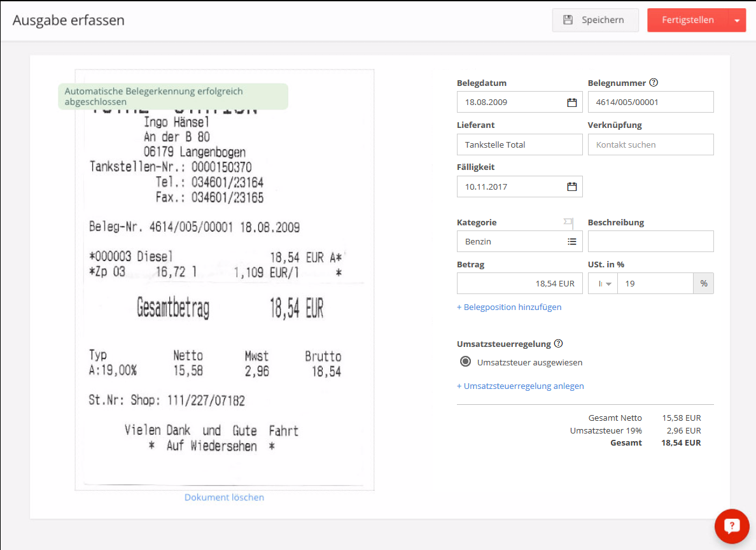Click the Dokument löschen link
Image resolution: width=756 pixels, height=550 pixels.
[224, 497]
